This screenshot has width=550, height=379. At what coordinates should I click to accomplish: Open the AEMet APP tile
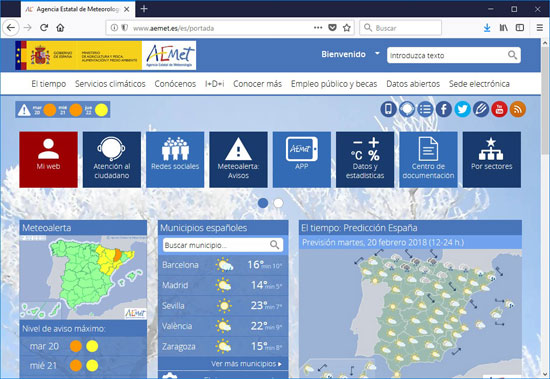302,160
